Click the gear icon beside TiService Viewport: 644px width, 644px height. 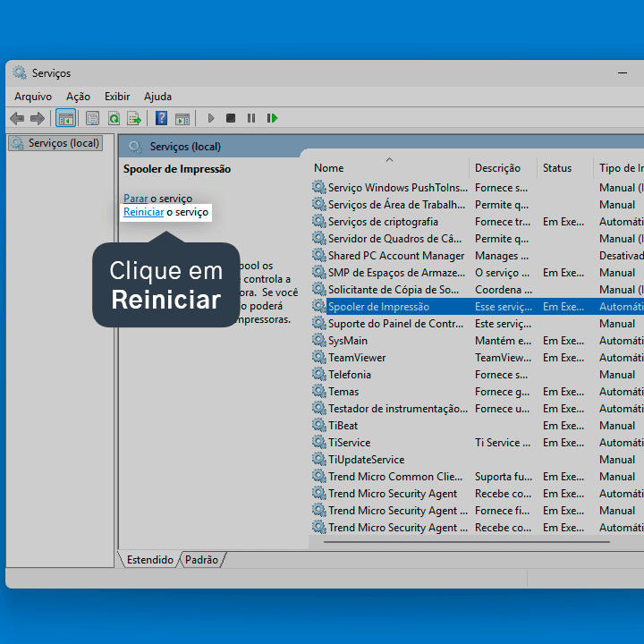(x=318, y=442)
